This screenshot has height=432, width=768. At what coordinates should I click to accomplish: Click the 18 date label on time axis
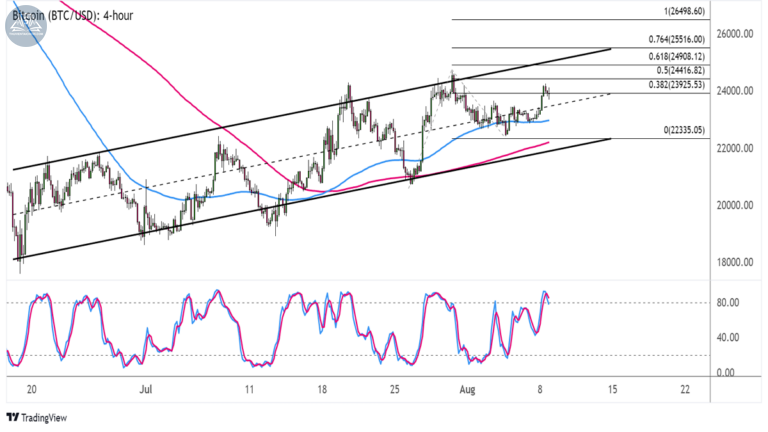(x=322, y=389)
